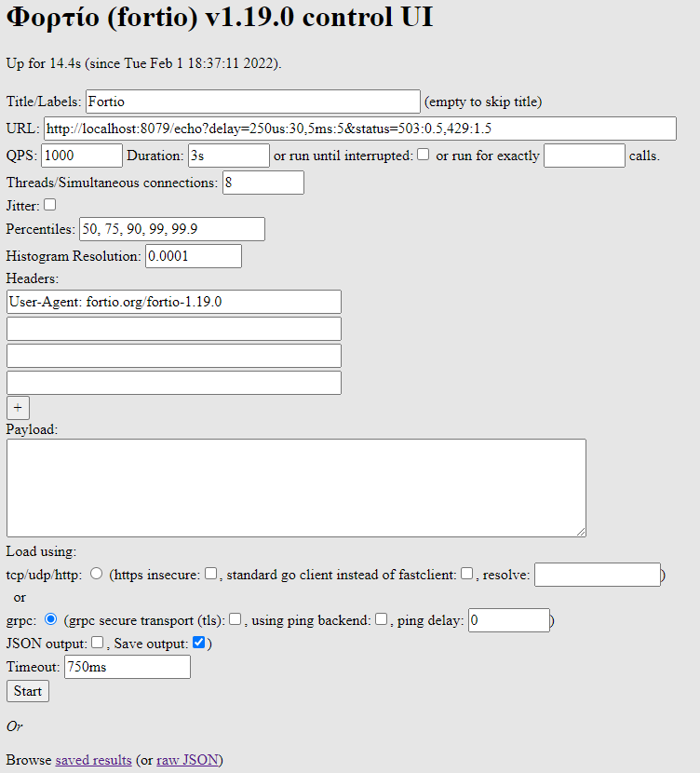Click the Timeout field showing 750ms

(127, 666)
